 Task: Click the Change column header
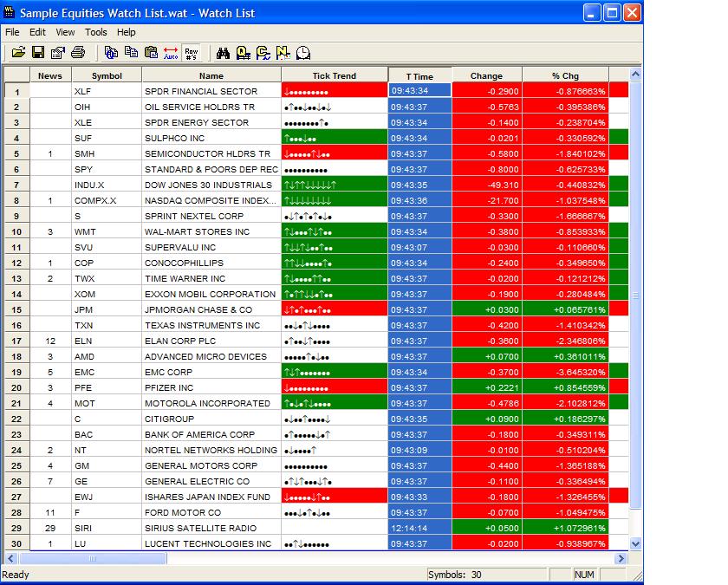[x=486, y=75]
